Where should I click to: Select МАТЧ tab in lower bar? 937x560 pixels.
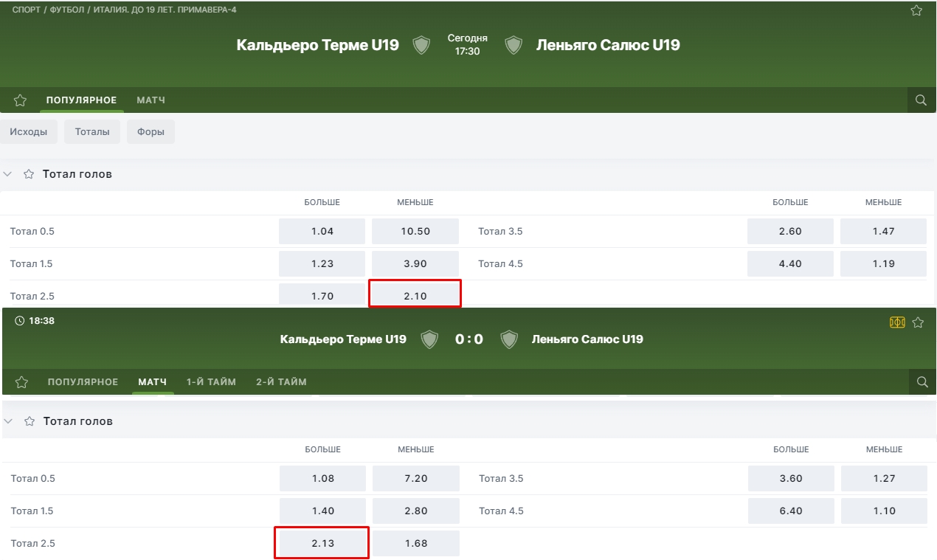153,382
